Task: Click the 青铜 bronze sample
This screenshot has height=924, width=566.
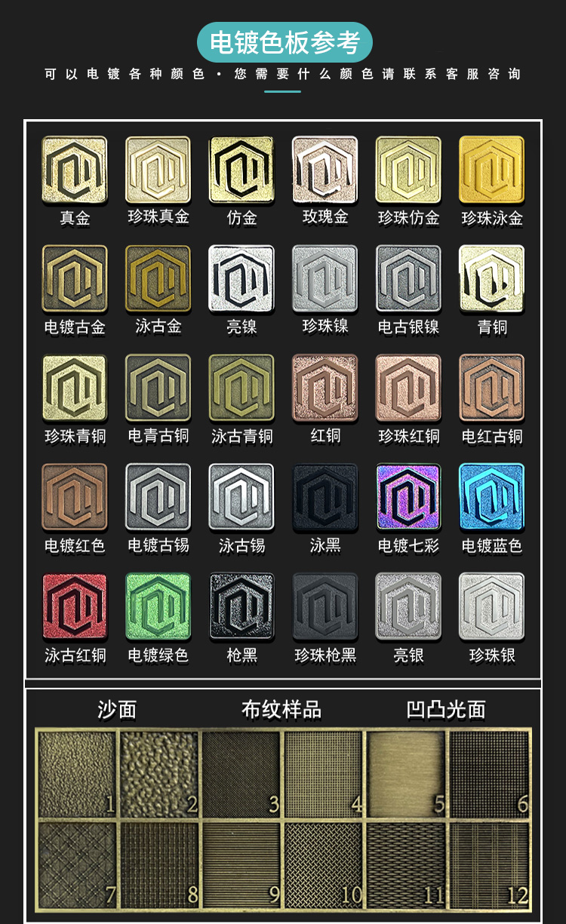Action: 492,278
